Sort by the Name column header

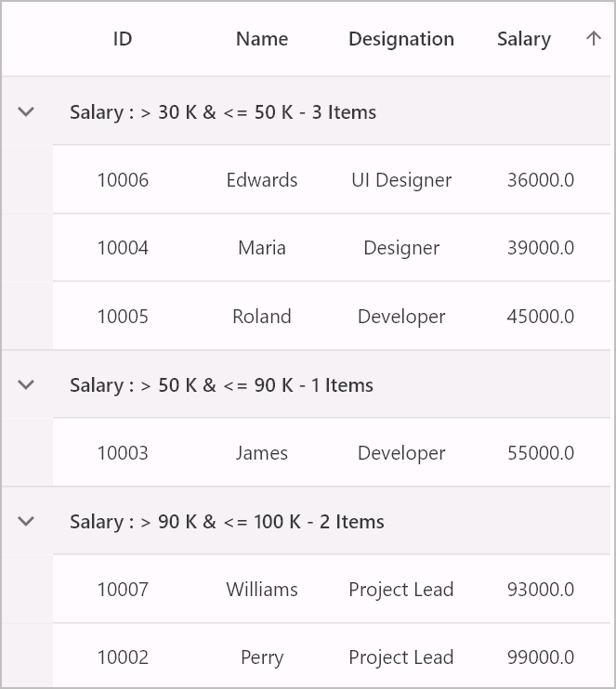(x=262, y=39)
